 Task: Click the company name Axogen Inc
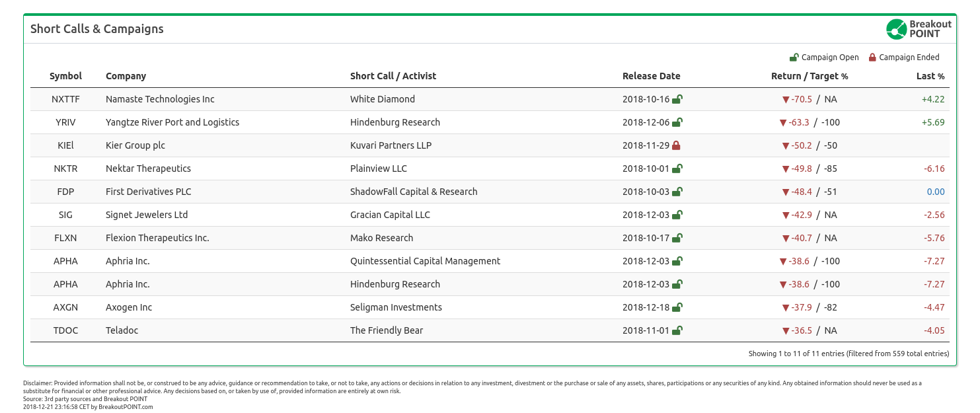point(129,307)
